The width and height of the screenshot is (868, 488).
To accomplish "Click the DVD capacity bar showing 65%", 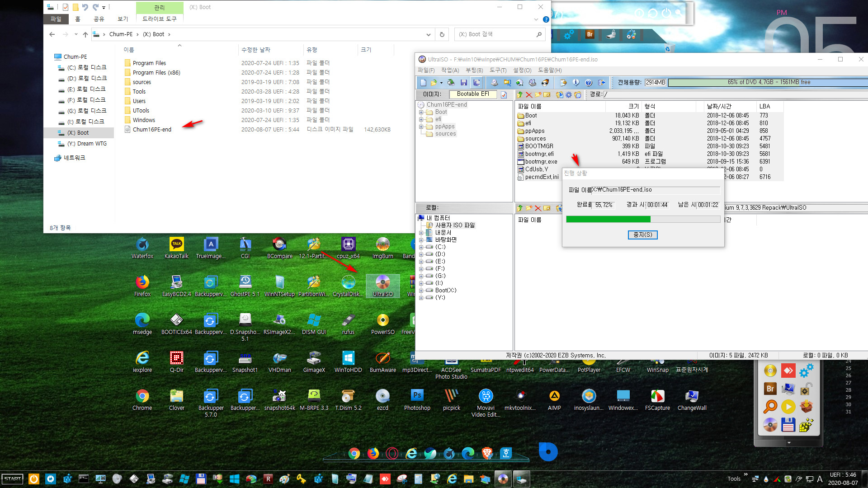I will point(768,82).
